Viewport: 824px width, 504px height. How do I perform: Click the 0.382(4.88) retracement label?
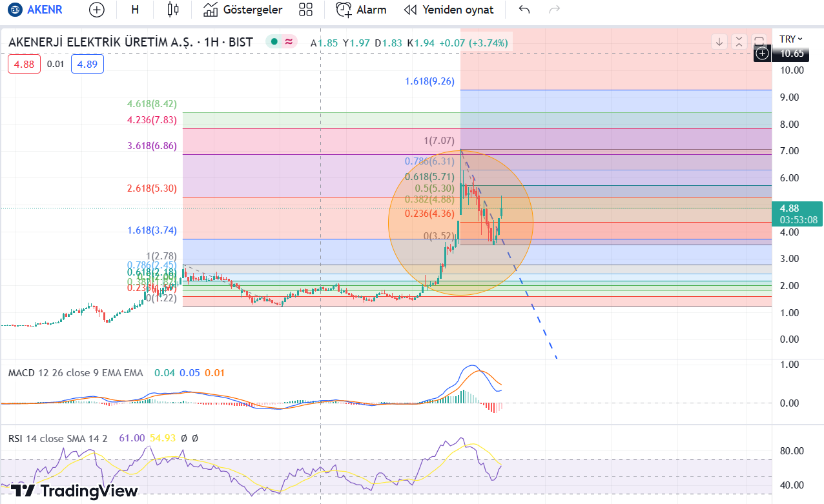(430, 199)
